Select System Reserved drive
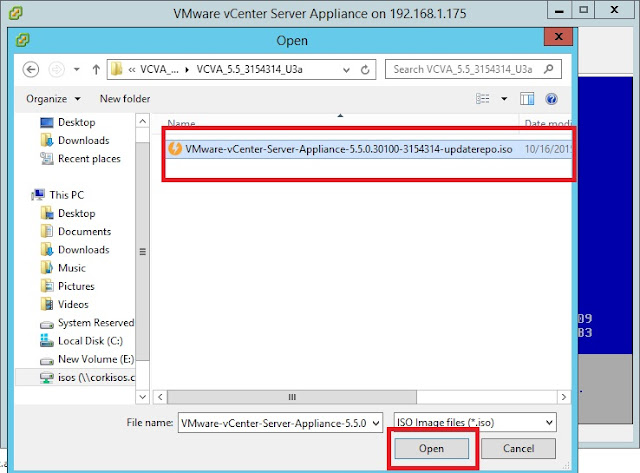 pos(87,323)
